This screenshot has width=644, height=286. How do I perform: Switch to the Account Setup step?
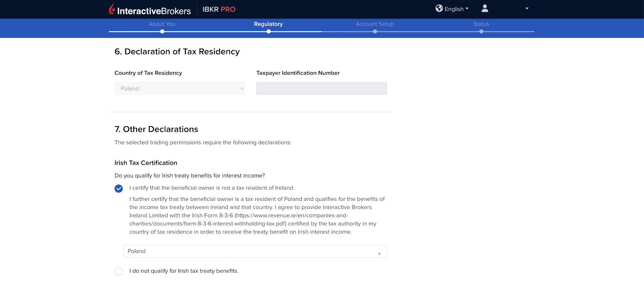point(375,24)
